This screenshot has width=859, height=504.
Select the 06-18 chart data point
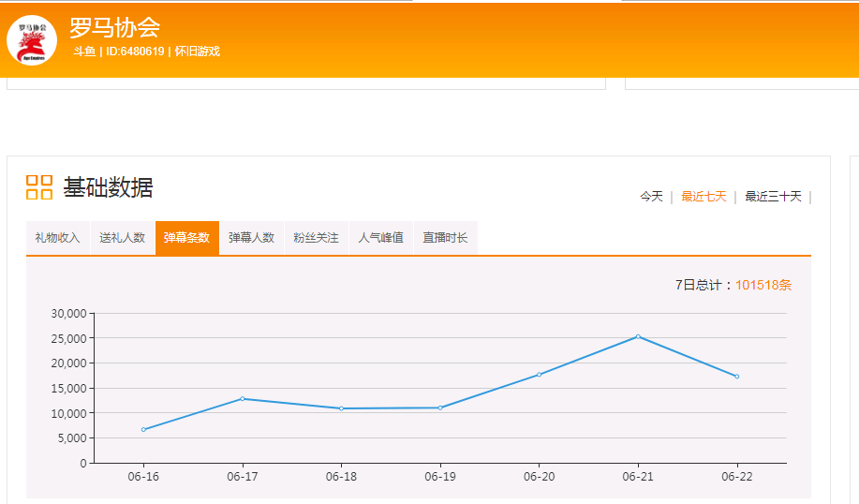(x=341, y=408)
